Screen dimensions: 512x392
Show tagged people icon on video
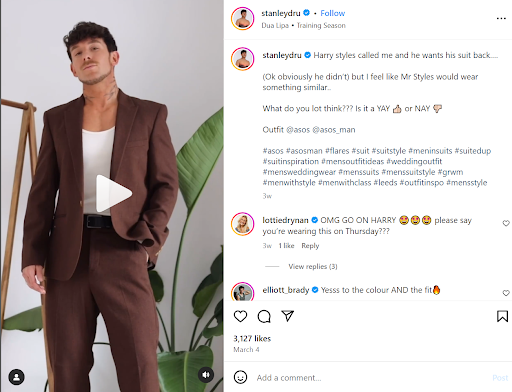point(16,377)
